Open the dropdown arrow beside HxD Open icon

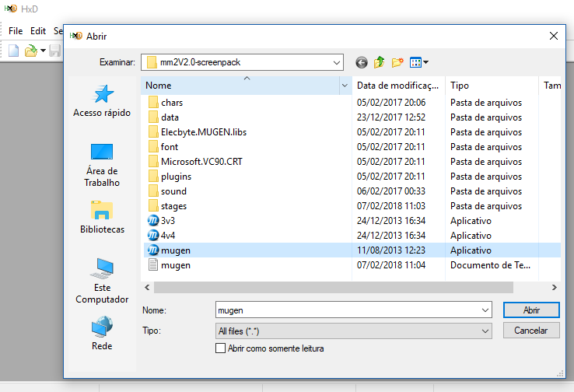(43, 51)
